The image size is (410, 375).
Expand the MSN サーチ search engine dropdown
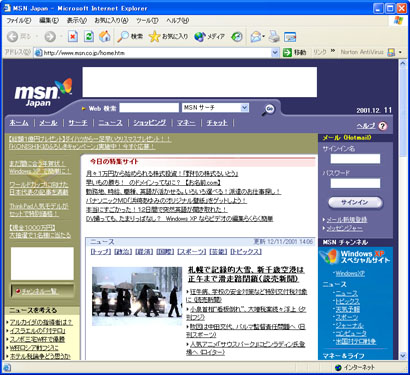[x=245, y=107]
